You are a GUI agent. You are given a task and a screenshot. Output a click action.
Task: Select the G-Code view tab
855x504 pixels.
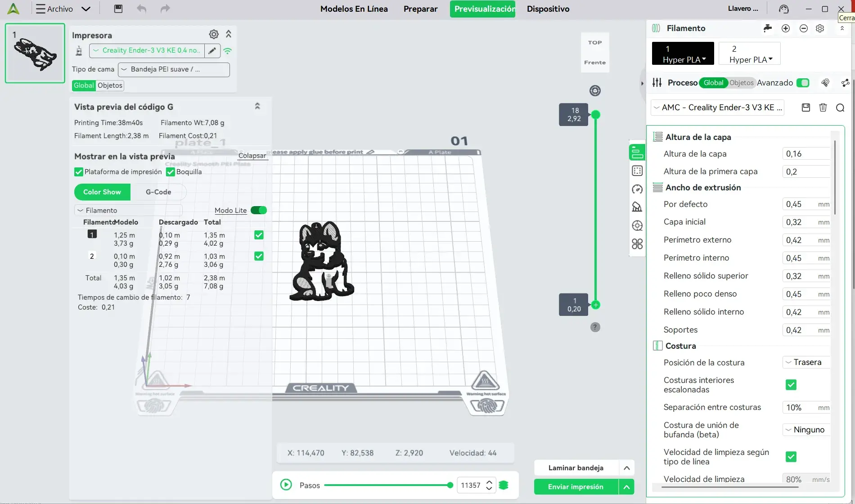point(158,192)
